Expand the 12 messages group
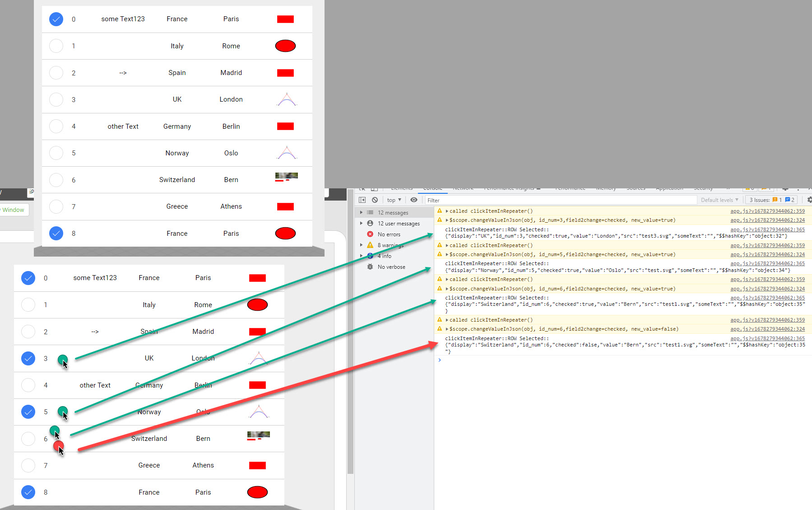The height and width of the screenshot is (510, 812). tap(361, 212)
